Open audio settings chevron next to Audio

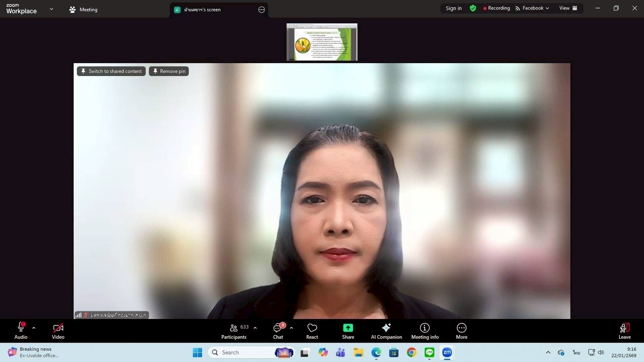[33, 328]
